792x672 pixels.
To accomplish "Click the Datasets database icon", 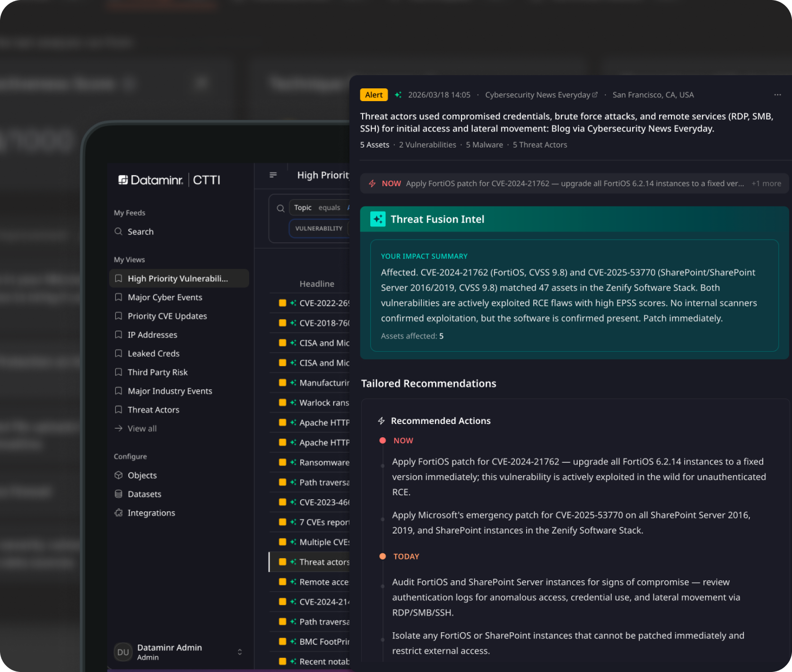I will [x=119, y=494].
